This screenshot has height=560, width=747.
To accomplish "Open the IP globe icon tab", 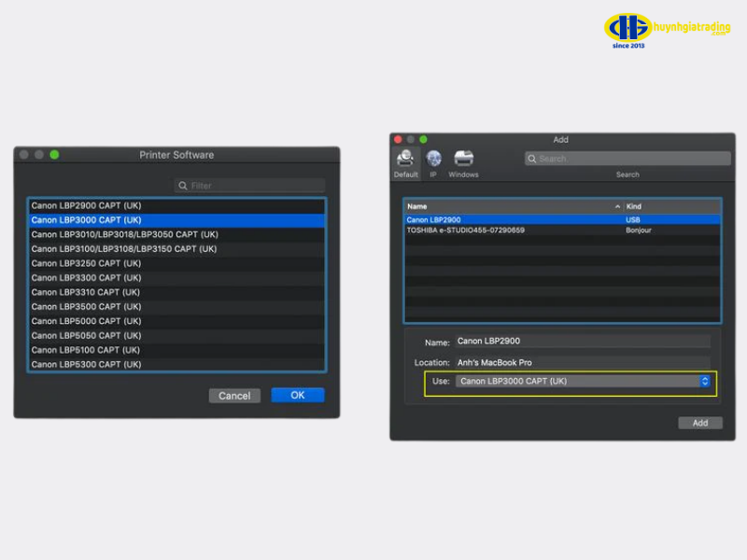I will pyautogui.click(x=433, y=160).
